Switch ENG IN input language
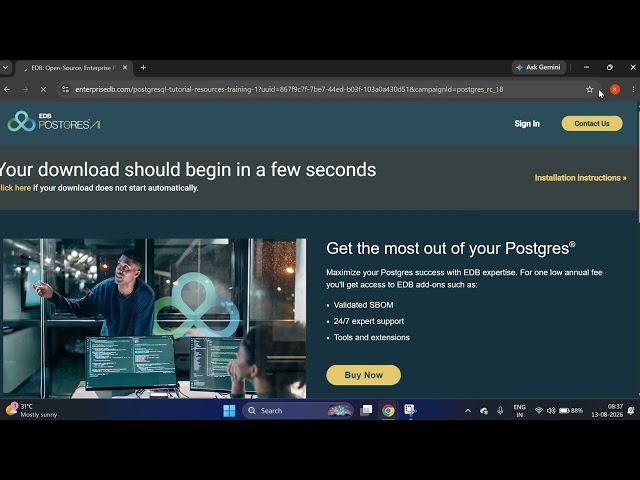This screenshot has width=640, height=480. pyautogui.click(x=520, y=411)
